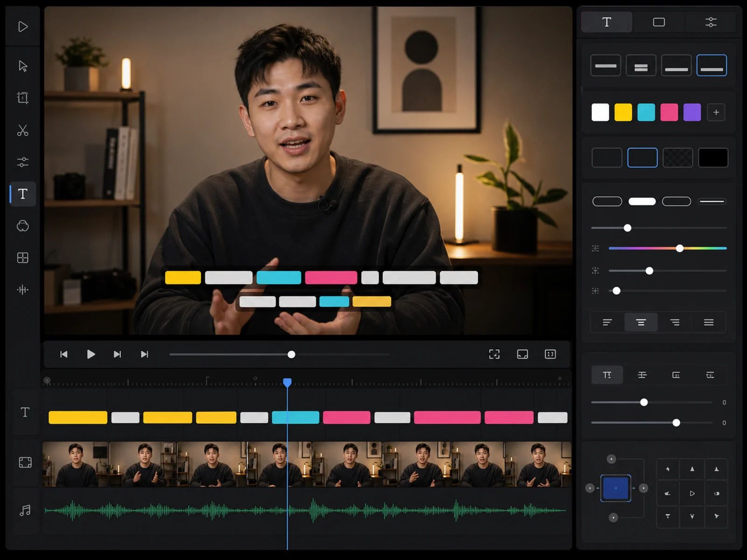
Task: Choose the crop tool in the sidebar
Action: coord(23,98)
